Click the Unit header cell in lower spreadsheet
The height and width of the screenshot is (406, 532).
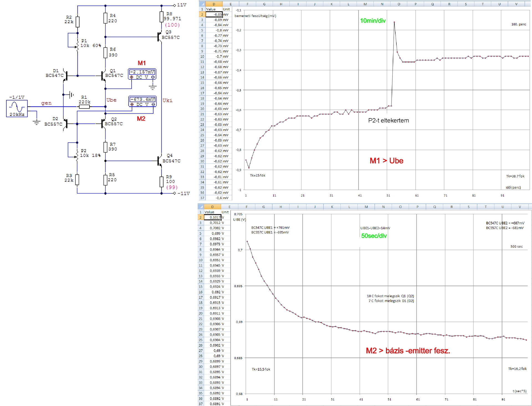[x=225, y=212]
